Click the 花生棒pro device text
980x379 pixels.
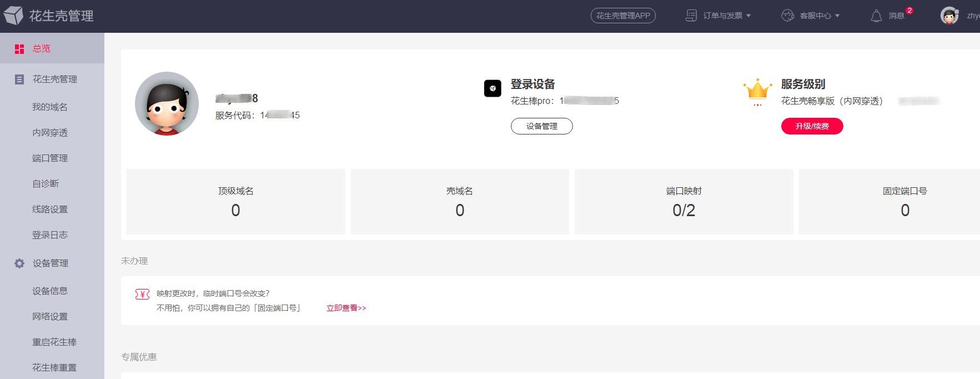[x=565, y=101]
